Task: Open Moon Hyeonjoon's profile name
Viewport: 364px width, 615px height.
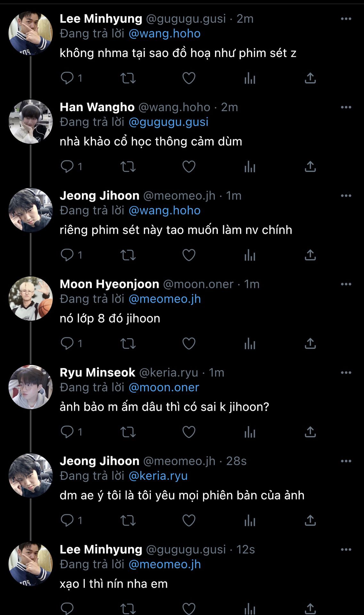Action: pos(109,284)
